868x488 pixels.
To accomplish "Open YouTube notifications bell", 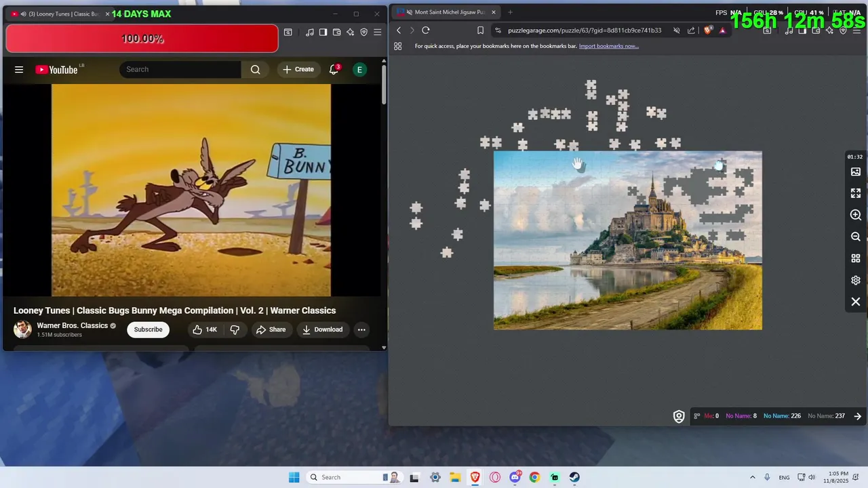I will coord(334,69).
